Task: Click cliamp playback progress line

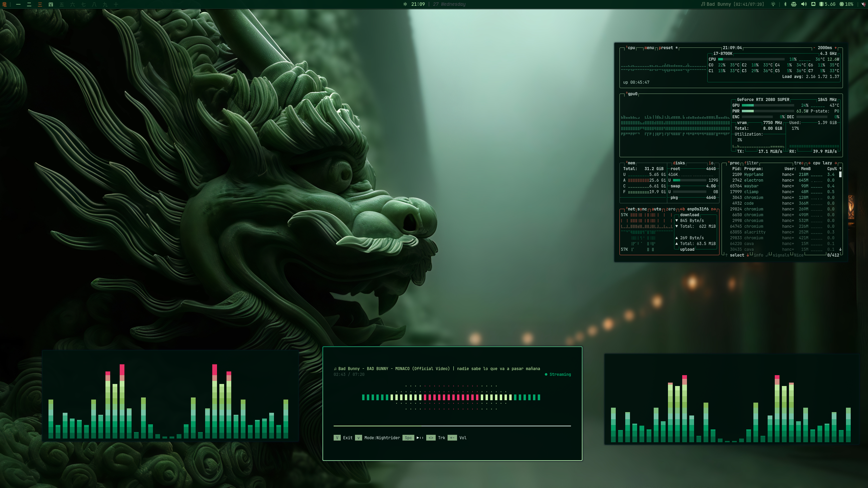Action: 452,426
